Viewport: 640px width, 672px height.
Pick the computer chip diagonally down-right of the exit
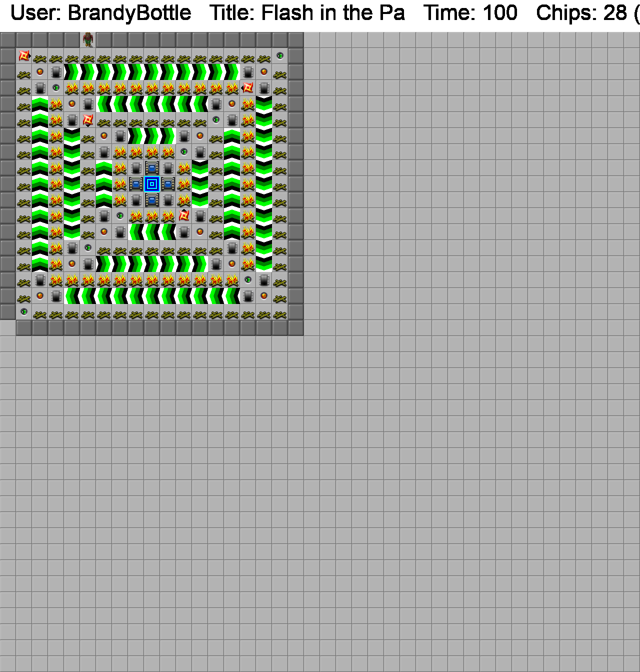(168, 200)
